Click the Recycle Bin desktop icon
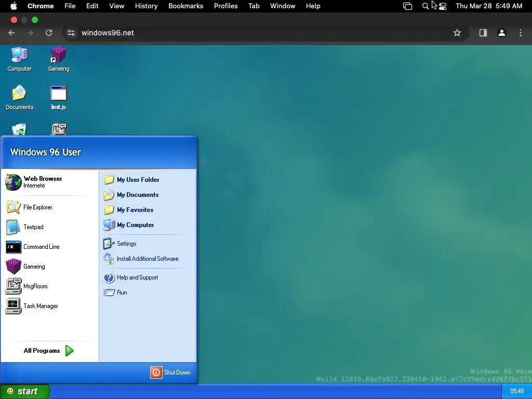 click(19, 129)
